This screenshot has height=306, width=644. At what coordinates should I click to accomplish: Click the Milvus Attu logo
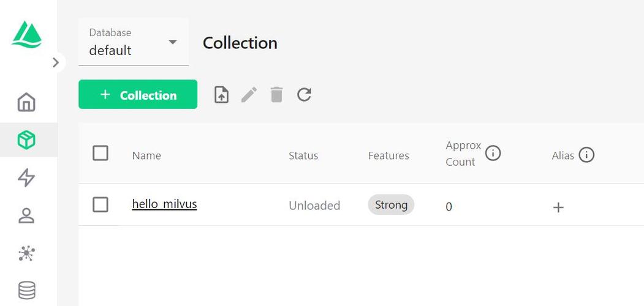27,34
